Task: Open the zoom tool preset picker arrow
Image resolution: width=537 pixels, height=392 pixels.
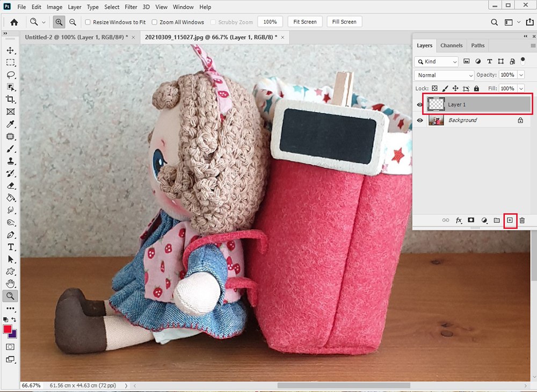Action: 43,22
